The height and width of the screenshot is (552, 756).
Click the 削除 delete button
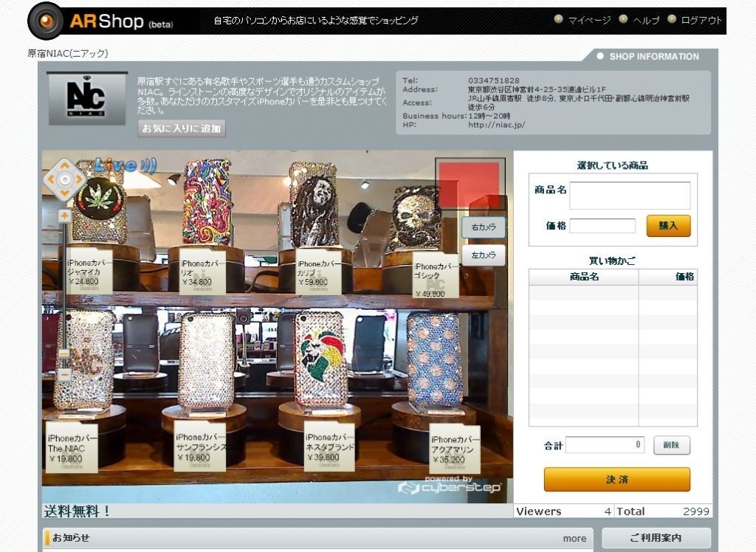672,445
